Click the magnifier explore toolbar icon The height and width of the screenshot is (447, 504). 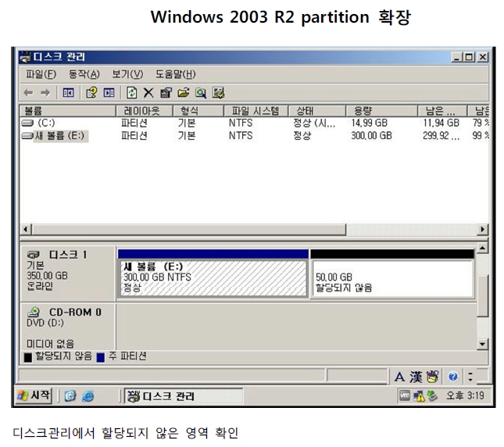201,93
